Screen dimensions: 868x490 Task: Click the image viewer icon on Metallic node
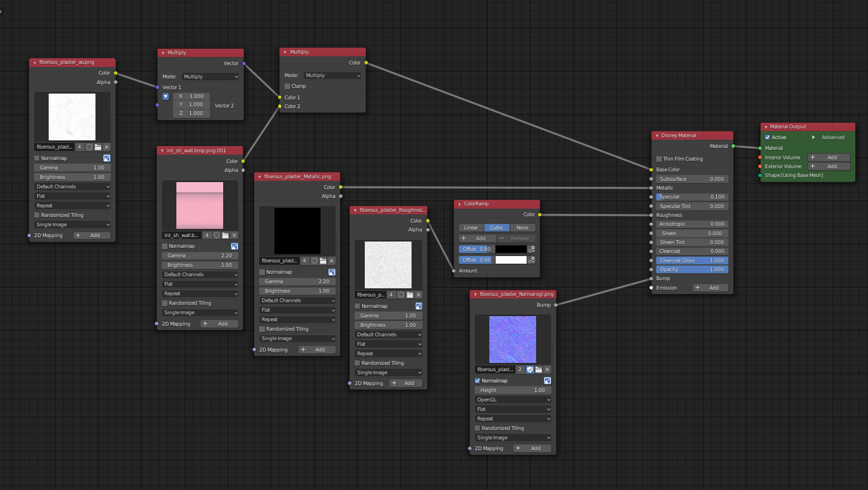331,272
